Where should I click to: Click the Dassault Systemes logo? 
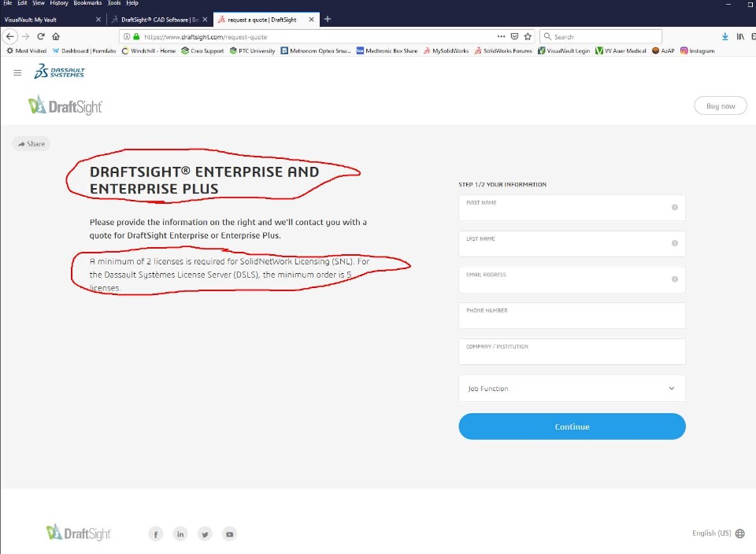click(59, 72)
